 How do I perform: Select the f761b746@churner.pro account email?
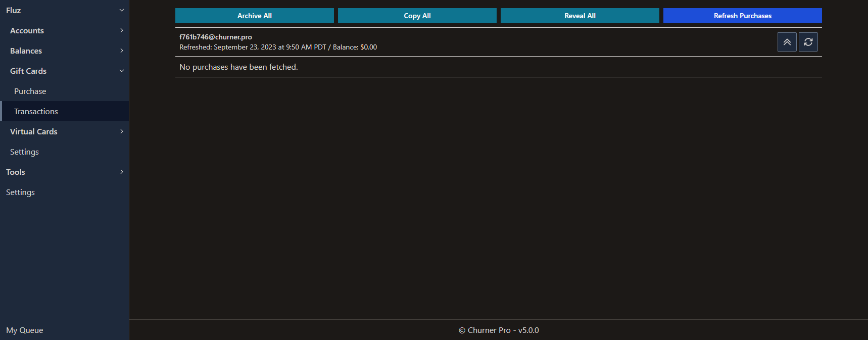(x=216, y=37)
